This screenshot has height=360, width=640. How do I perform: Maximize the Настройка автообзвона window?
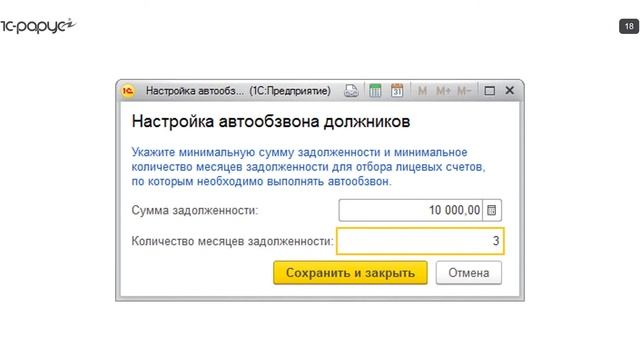(x=489, y=91)
